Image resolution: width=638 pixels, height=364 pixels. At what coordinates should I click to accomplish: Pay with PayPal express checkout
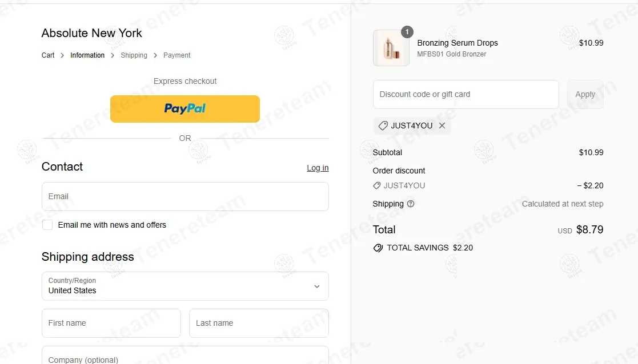tap(185, 108)
